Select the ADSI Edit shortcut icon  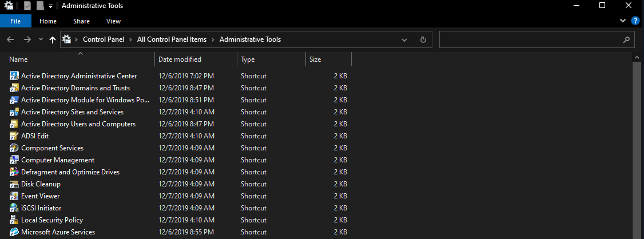pyautogui.click(x=15, y=136)
